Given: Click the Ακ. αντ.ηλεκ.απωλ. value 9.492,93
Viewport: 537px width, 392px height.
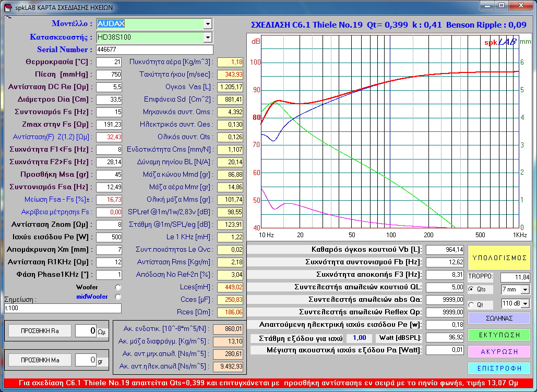Looking at the screenshot, I should (228, 366).
